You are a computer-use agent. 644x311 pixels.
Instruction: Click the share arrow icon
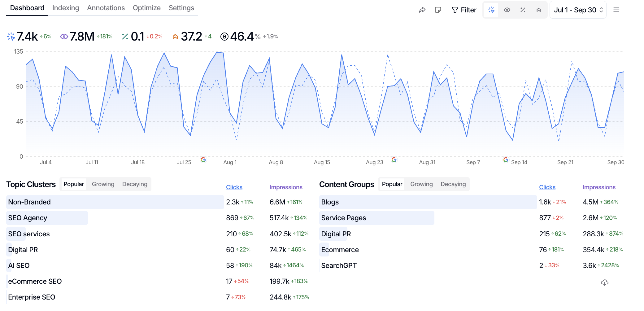pyautogui.click(x=422, y=10)
